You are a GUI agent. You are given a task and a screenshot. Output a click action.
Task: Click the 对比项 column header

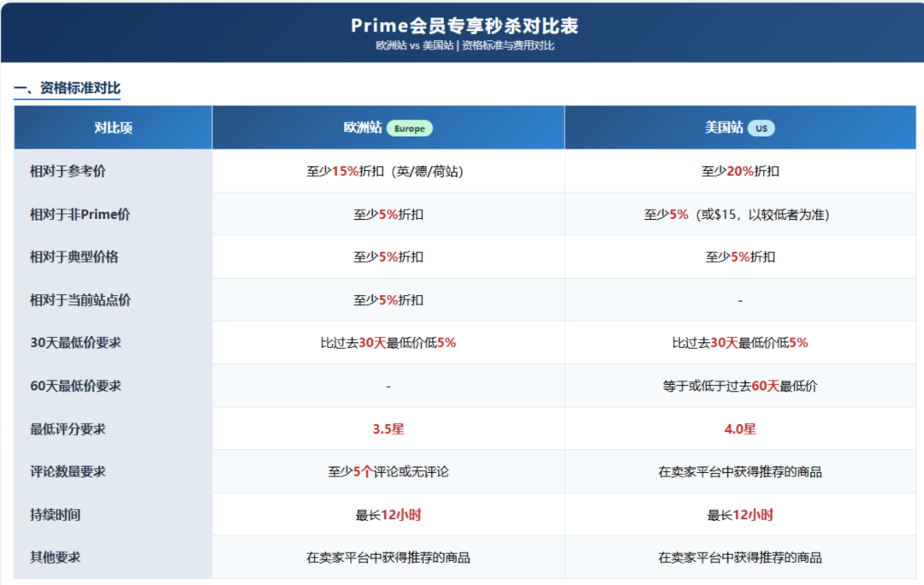coord(113,127)
